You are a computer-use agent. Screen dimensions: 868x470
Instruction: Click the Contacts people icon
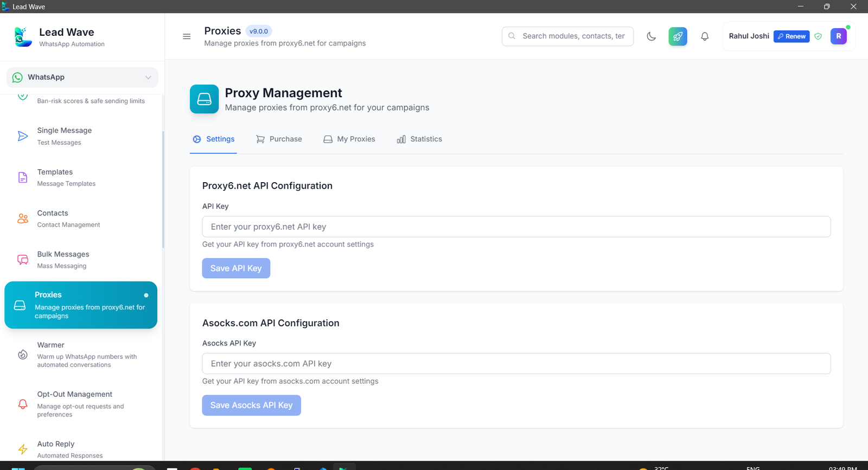click(x=23, y=218)
